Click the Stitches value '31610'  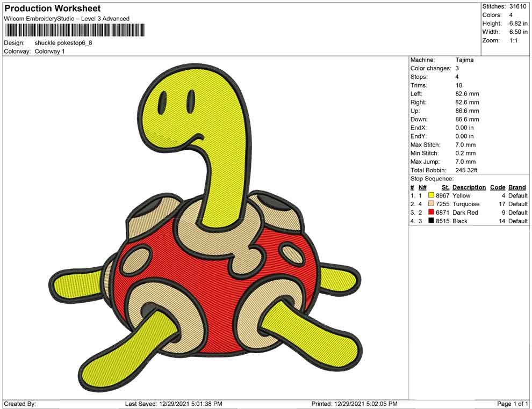coord(517,6)
